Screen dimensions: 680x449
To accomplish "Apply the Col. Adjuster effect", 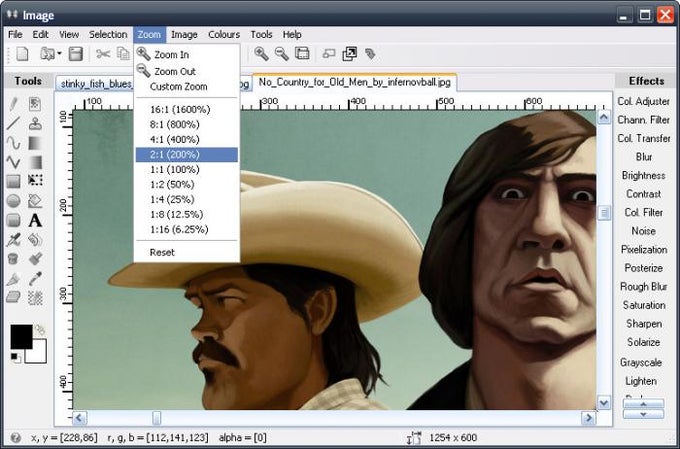I will [x=644, y=101].
